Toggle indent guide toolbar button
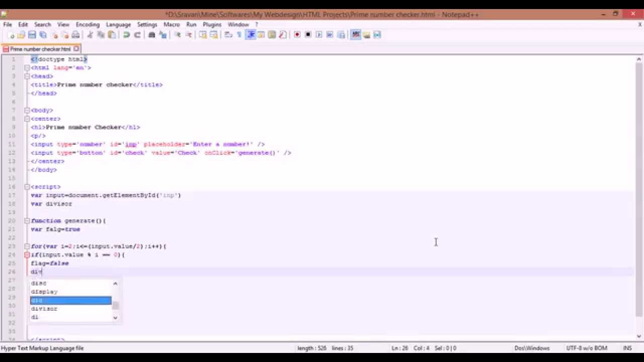 pos(250,35)
